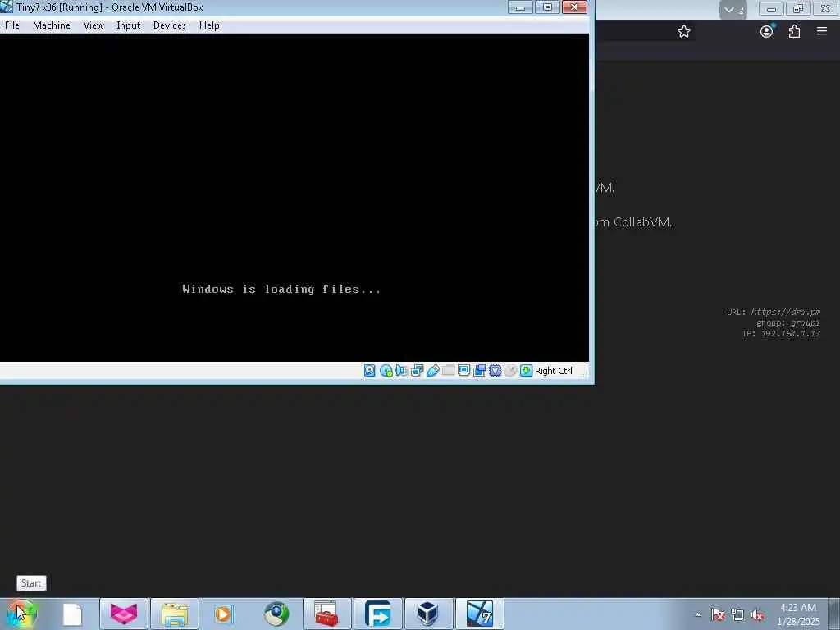Open the browser hamburger menu
Image resolution: width=840 pixels, height=630 pixels.
(x=822, y=32)
